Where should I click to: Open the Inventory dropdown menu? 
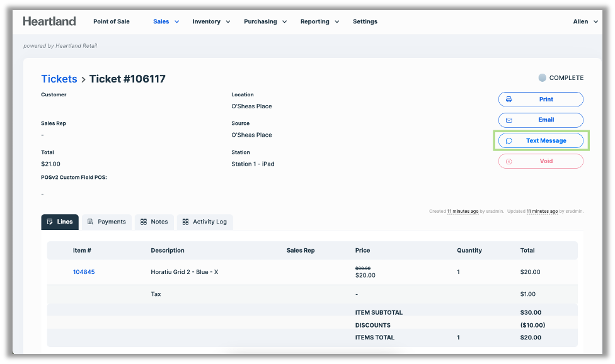coord(212,21)
